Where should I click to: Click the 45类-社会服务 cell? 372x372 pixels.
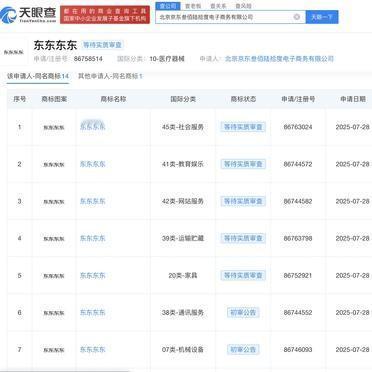click(x=183, y=127)
